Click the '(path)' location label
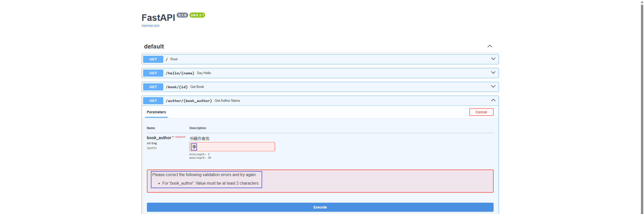644x214 pixels. pyautogui.click(x=152, y=148)
